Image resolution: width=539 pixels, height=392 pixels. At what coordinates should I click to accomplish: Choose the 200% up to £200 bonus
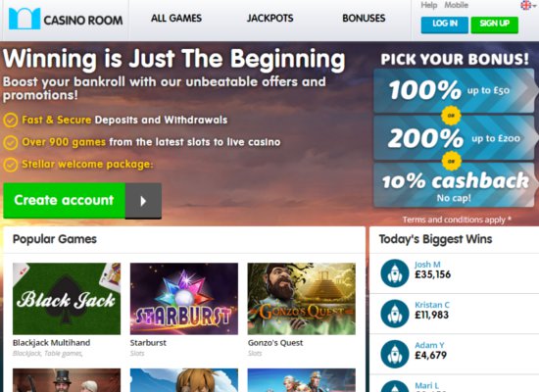[x=454, y=137]
